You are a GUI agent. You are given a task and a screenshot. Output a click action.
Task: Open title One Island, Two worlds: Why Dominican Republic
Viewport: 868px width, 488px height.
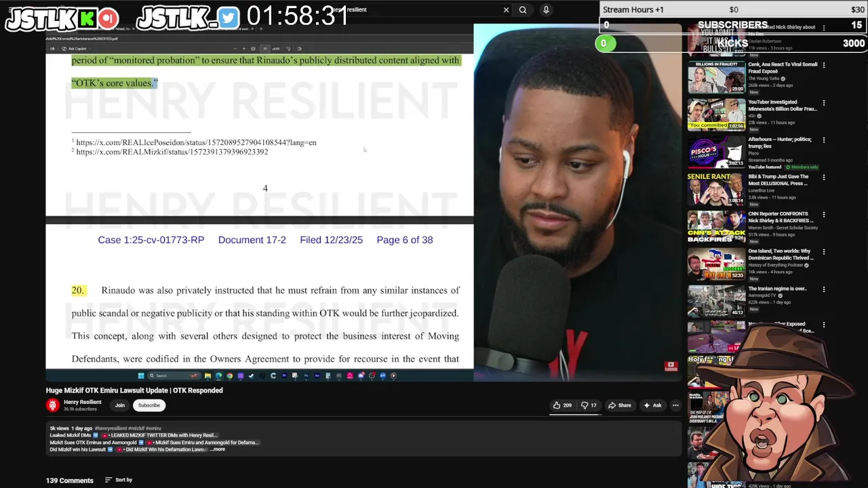pos(781,254)
